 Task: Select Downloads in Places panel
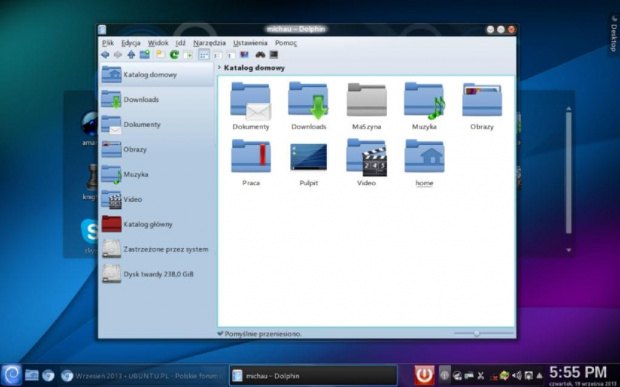point(156,100)
